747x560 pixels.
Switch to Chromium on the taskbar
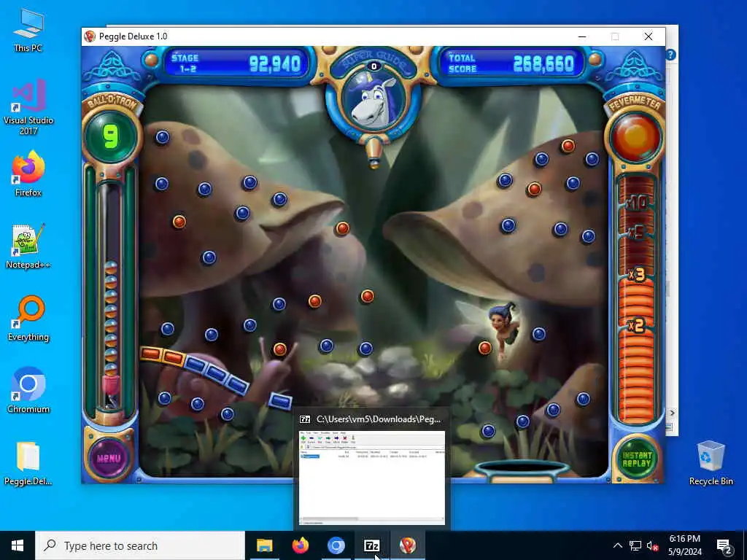coord(336,545)
